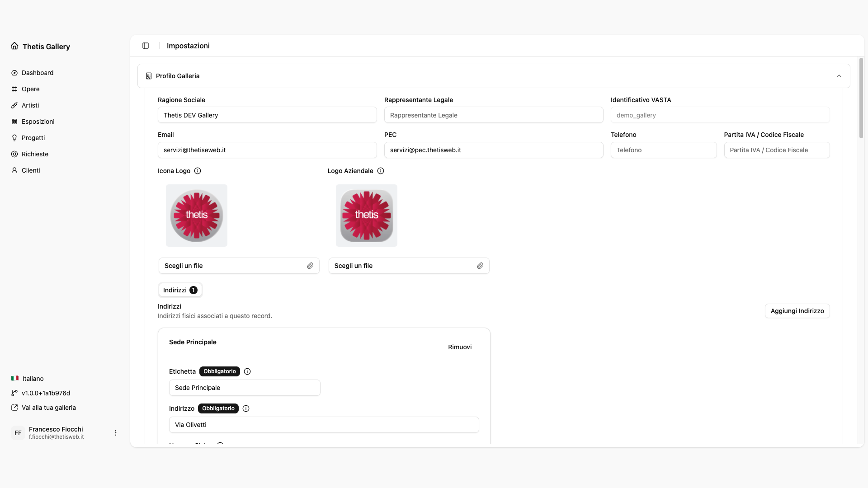Collapse the Profilo Galleria section chevron

839,76
